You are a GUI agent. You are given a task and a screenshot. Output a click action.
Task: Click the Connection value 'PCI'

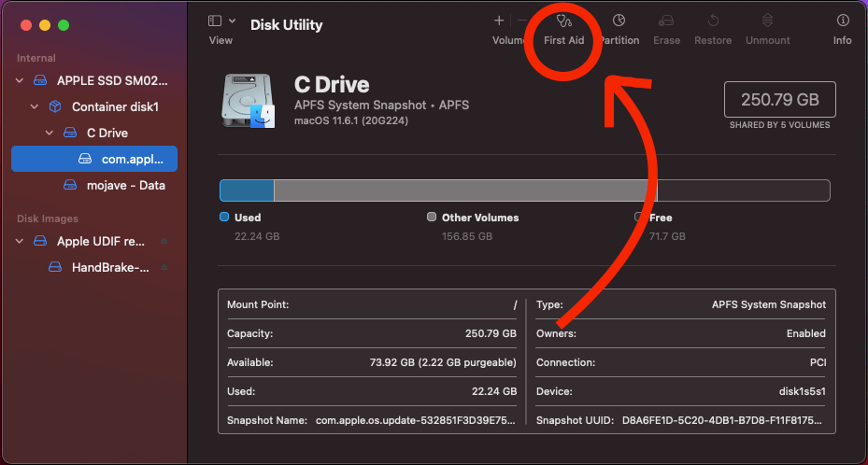click(x=818, y=362)
